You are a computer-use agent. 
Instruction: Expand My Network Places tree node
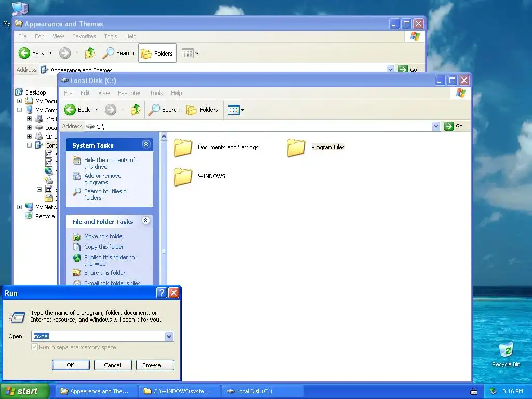tap(19, 207)
